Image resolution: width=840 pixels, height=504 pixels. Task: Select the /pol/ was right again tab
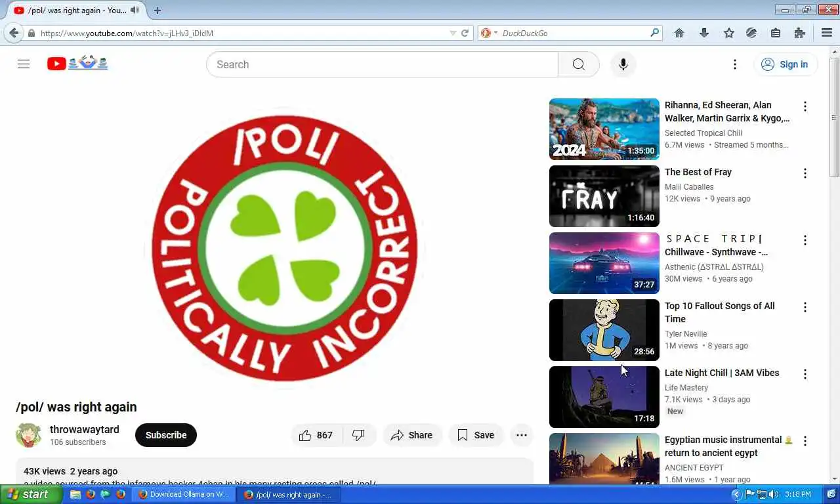pos(75,10)
